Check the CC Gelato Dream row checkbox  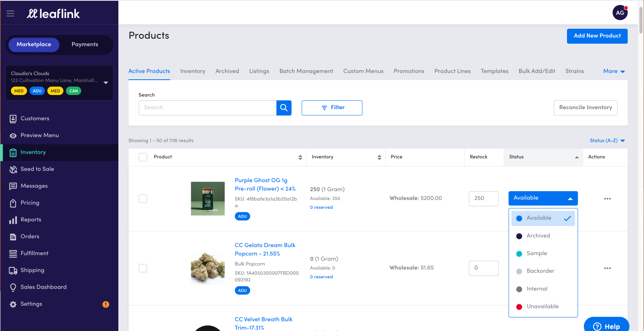pyautogui.click(x=143, y=268)
